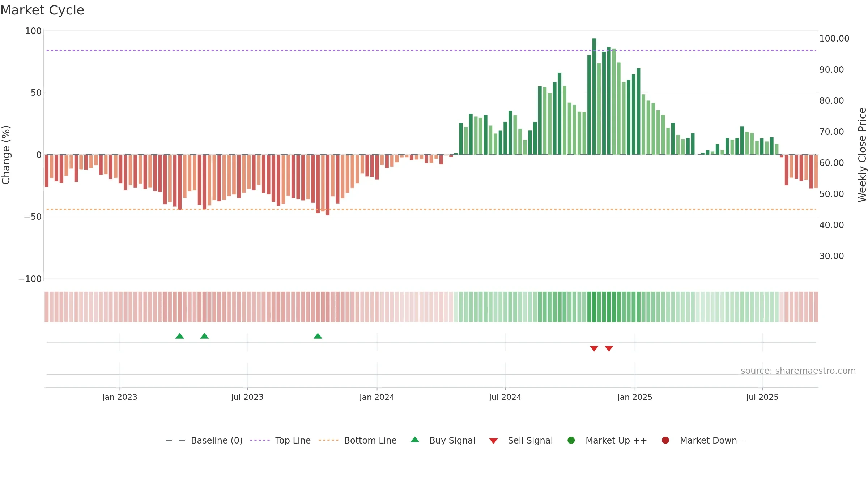Click the Jul 2024 x-axis label

pos(505,397)
